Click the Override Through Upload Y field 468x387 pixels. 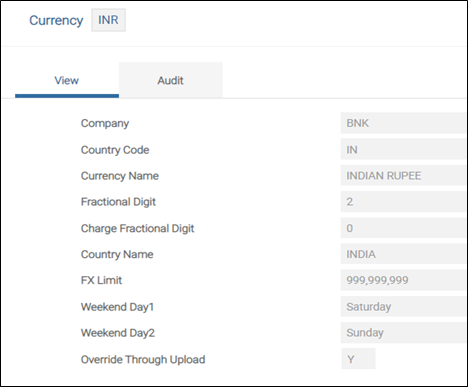pos(358,359)
